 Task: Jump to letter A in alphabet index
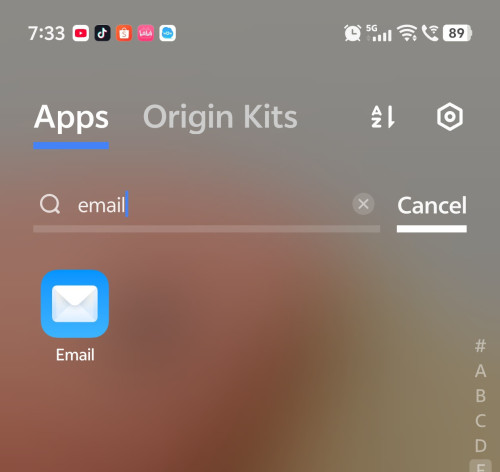point(480,371)
